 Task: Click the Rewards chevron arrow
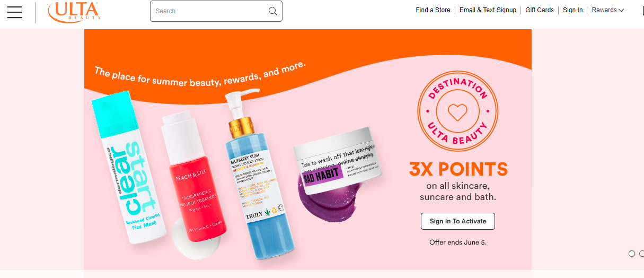(x=621, y=10)
